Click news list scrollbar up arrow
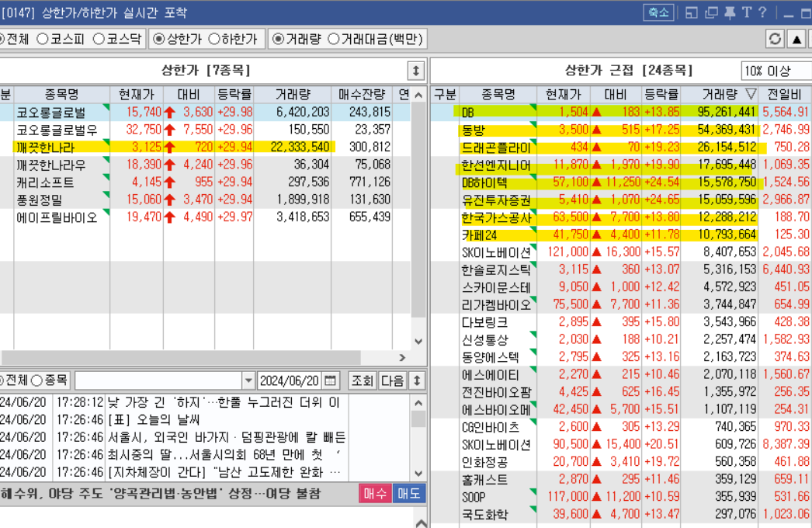 418,403
